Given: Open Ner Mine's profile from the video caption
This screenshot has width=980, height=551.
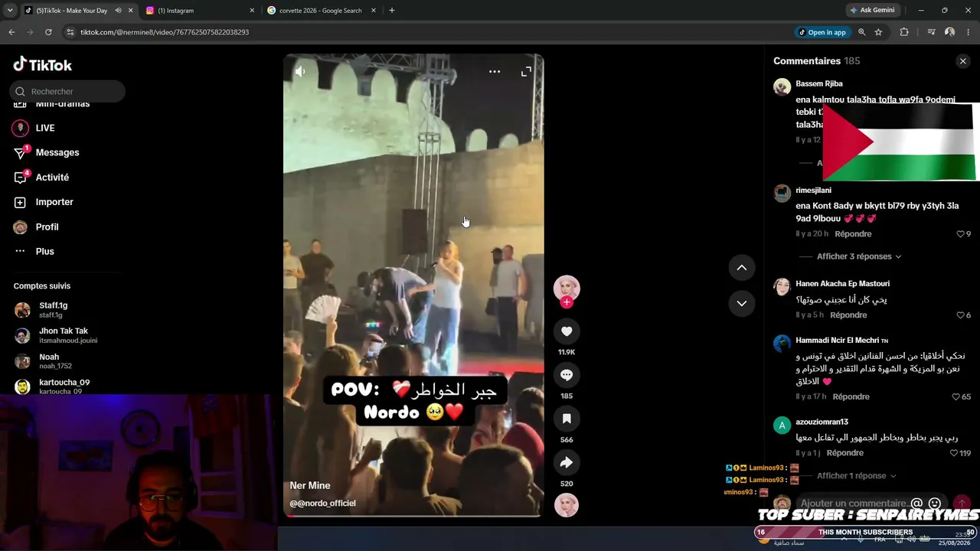Looking at the screenshot, I should [x=310, y=485].
